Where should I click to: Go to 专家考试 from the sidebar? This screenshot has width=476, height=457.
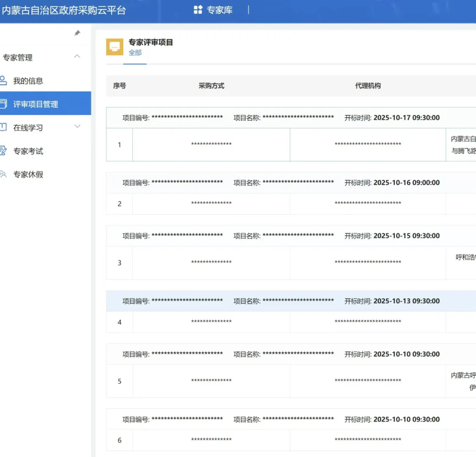(28, 151)
